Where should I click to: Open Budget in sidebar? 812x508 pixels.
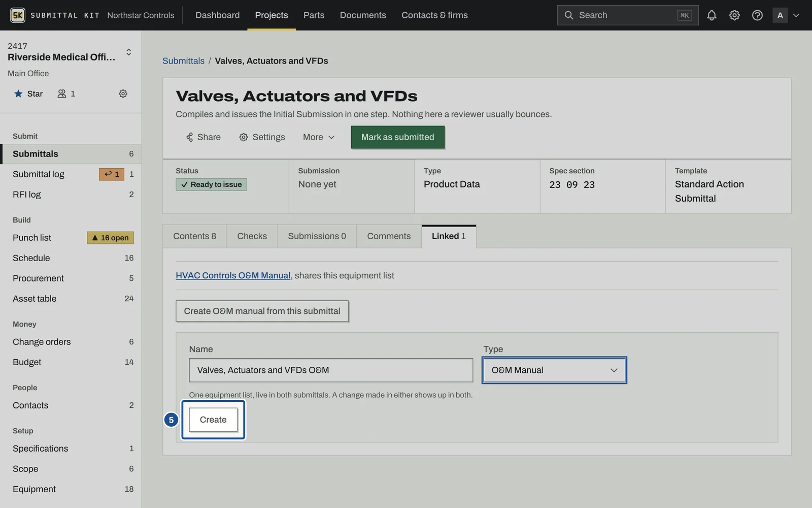point(71,362)
